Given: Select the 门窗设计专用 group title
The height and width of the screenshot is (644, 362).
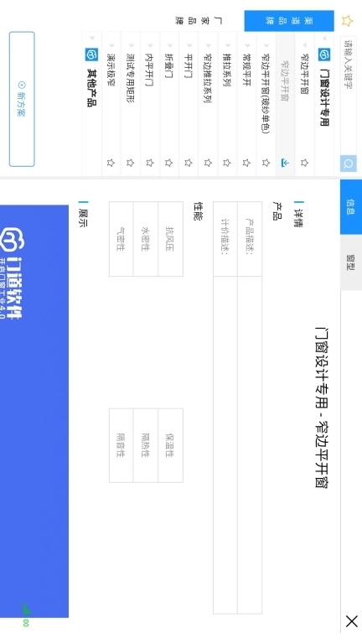Looking at the screenshot, I should (324, 97).
